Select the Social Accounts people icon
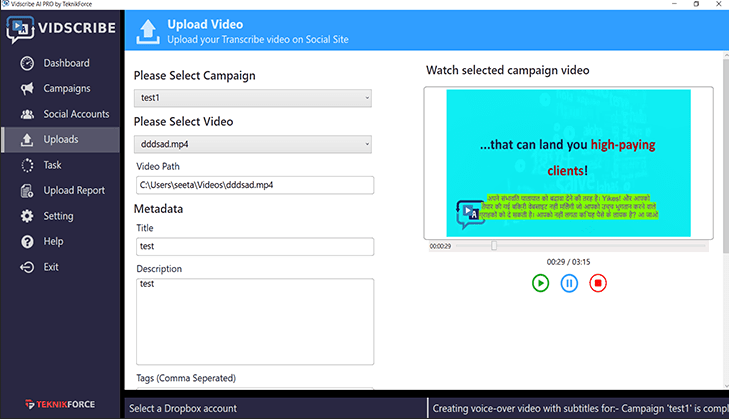The height and width of the screenshot is (419, 729). pyautogui.click(x=27, y=114)
